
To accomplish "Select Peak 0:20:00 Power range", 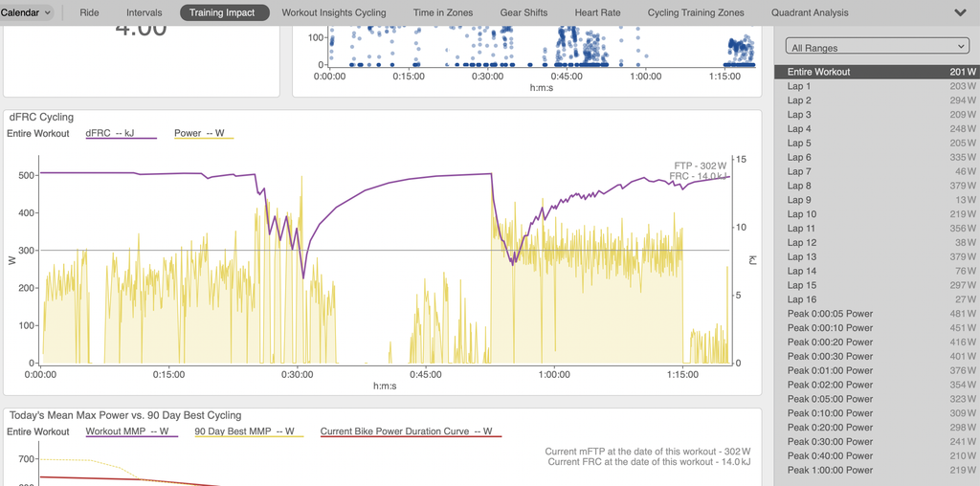I will click(877, 428).
